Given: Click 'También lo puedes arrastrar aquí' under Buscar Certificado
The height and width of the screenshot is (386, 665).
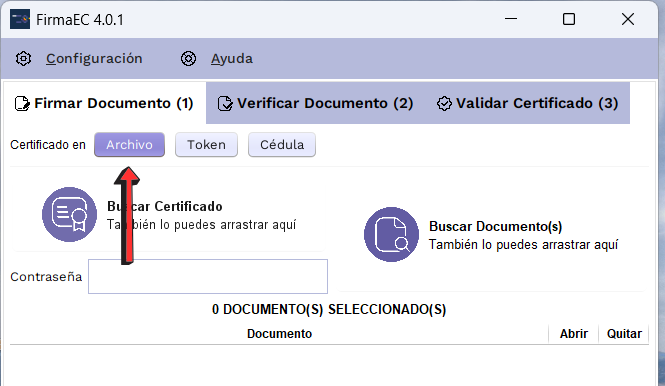Looking at the screenshot, I should tap(201, 224).
